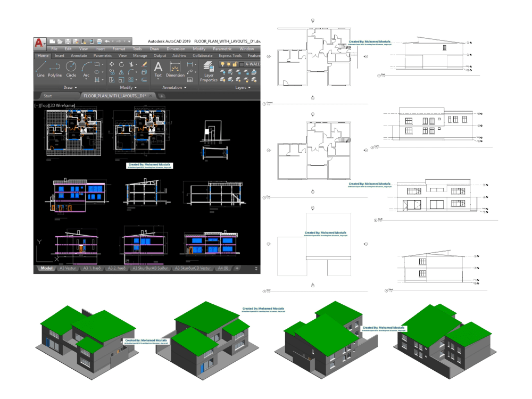Click the Redo arrow icon
The width and height of the screenshot is (532, 399).
(x=119, y=41)
